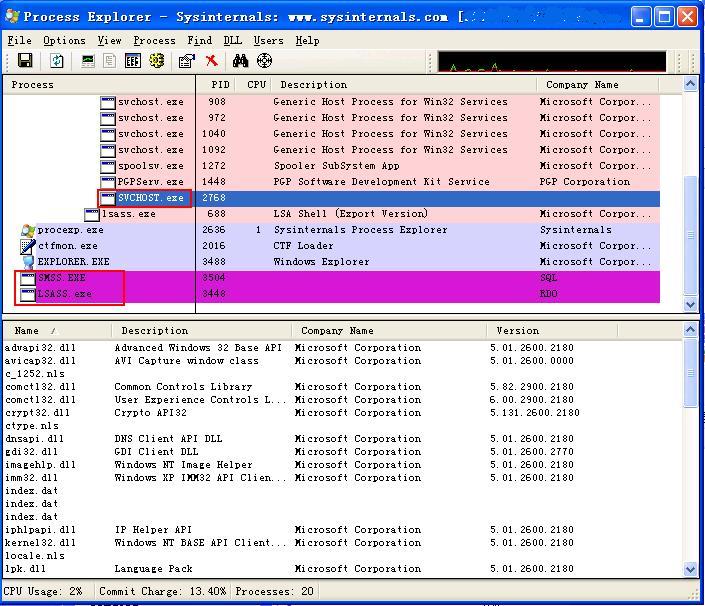Sort DLL list by Version column
Image resolution: width=705 pixels, height=606 pixels.
(x=517, y=330)
